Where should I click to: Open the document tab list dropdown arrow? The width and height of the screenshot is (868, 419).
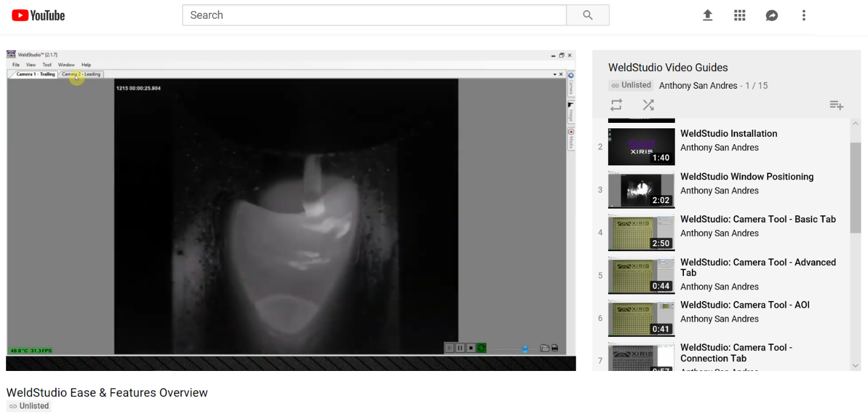tap(555, 74)
